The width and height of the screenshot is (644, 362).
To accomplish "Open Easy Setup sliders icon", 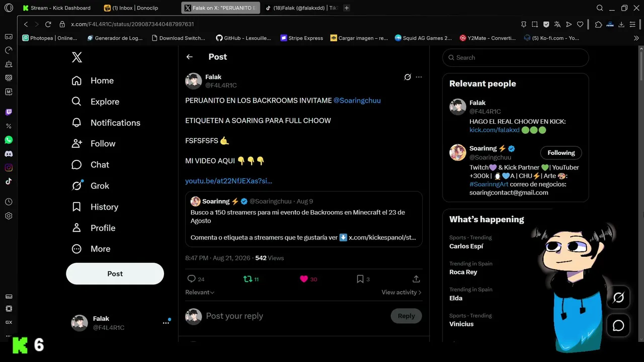I will (x=632, y=24).
